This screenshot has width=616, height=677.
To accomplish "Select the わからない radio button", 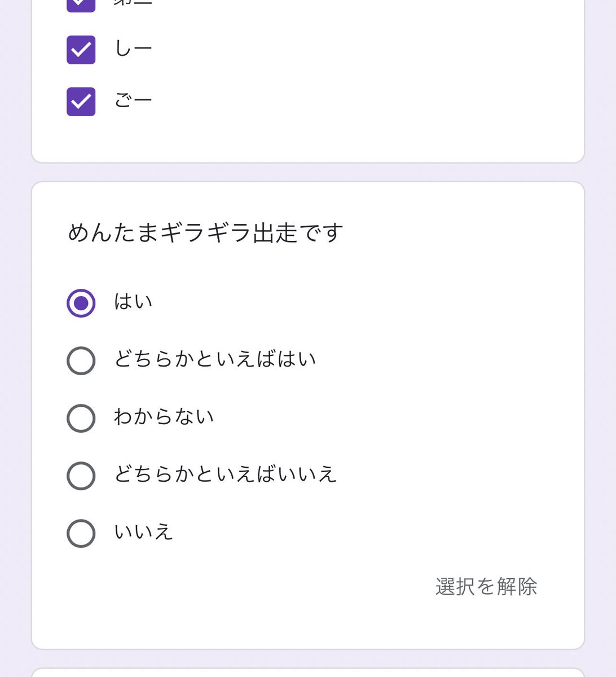I will click(x=81, y=418).
